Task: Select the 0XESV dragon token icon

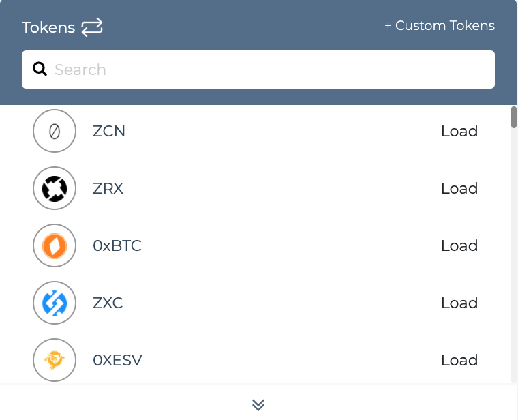Action: pos(55,360)
